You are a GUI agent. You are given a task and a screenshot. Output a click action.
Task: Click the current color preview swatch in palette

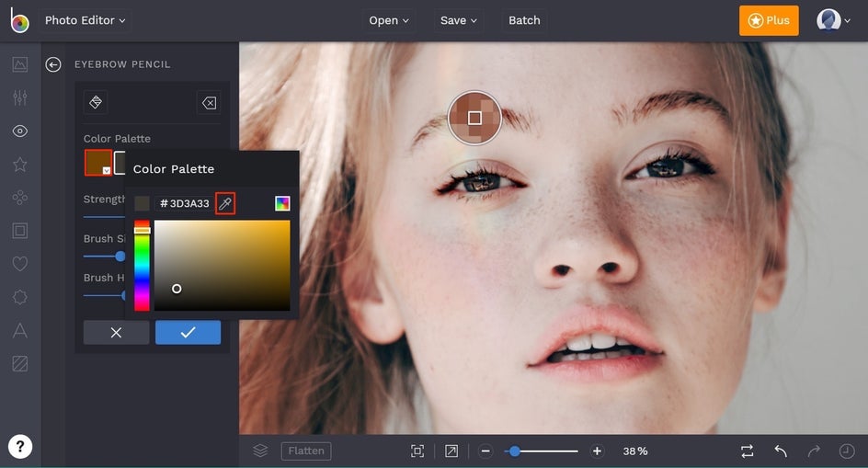coord(142,203)
